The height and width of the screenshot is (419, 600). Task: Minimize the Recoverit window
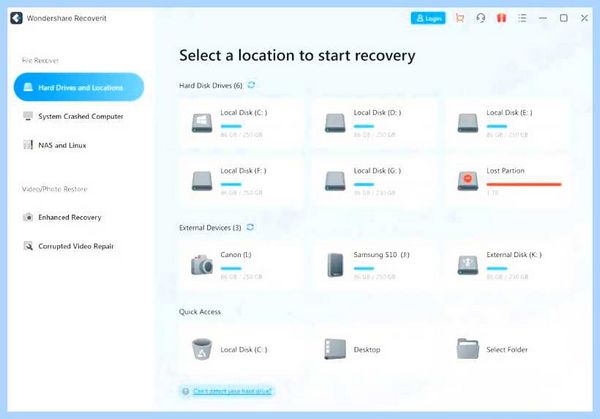[543, 18]
